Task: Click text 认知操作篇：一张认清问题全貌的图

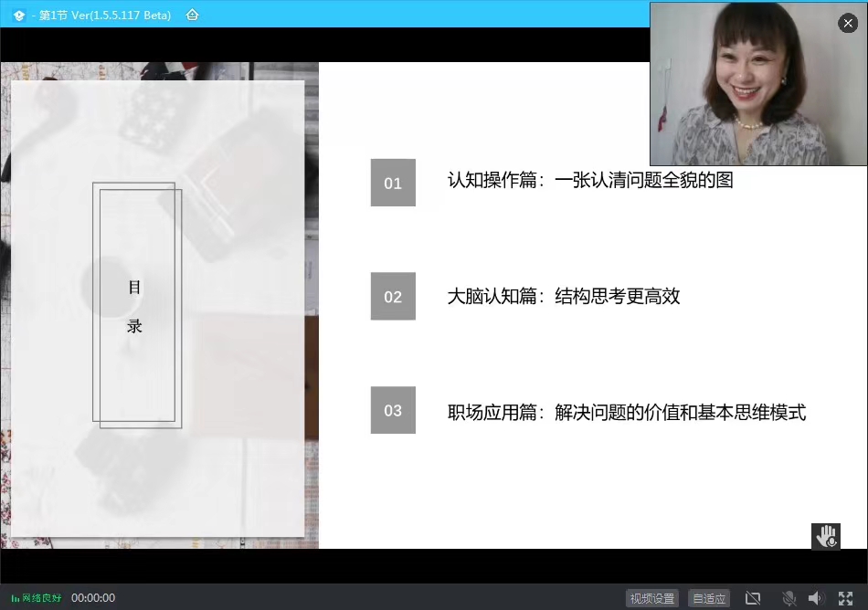Action: (x=590, y=180)
